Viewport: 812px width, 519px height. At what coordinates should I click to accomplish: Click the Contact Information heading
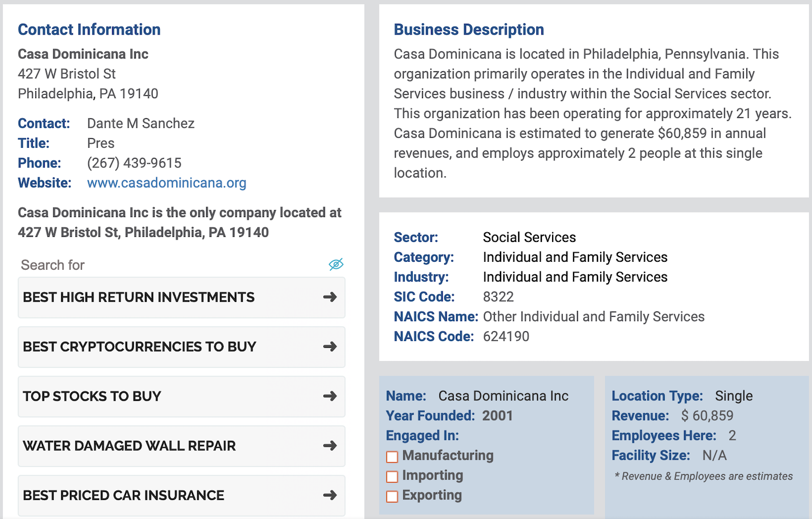pos(89,29)
